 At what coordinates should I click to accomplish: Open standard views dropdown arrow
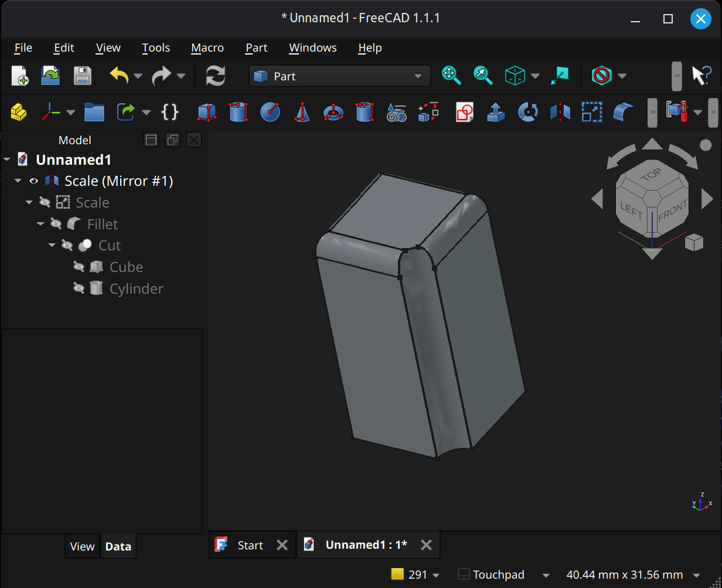click(535, 76)
